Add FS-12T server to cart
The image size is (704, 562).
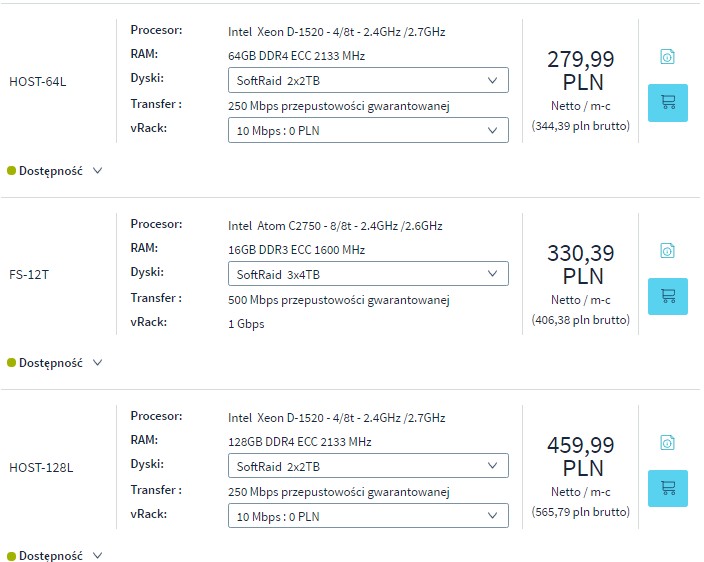pos(667,296)
